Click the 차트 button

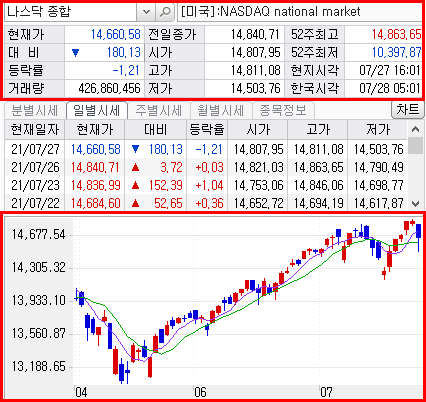407,109
